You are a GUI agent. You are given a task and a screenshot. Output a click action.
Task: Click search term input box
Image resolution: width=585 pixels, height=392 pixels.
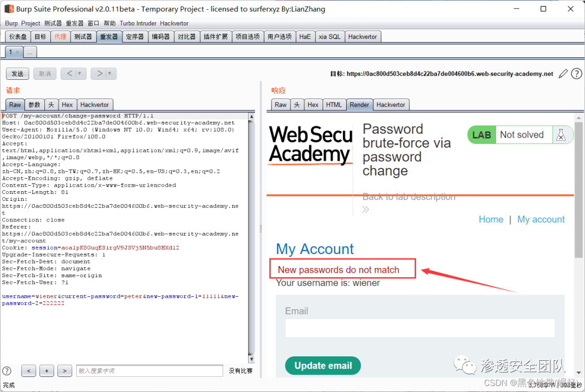pyautogui.click(x=149, y=371)
